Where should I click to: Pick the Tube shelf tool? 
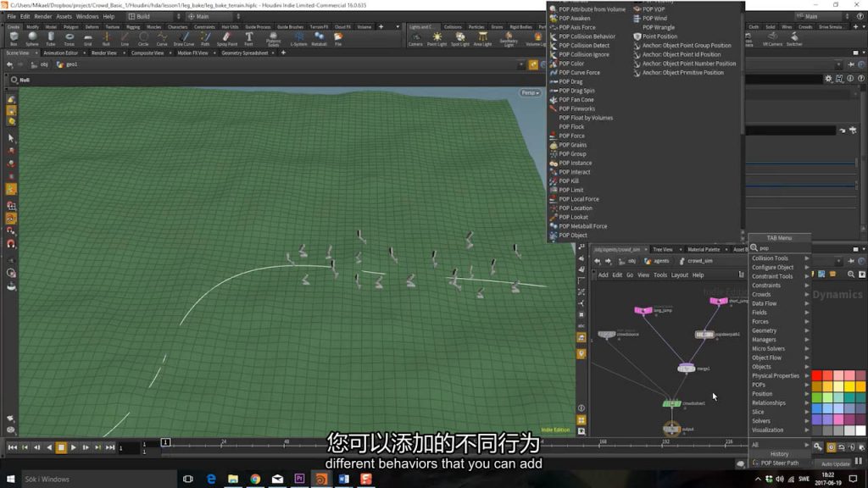click(51, 38)
